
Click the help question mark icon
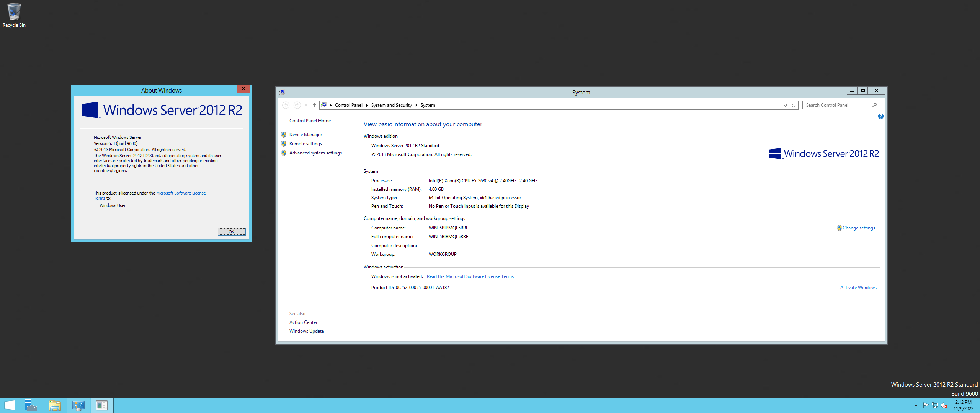tap(881, 116)
